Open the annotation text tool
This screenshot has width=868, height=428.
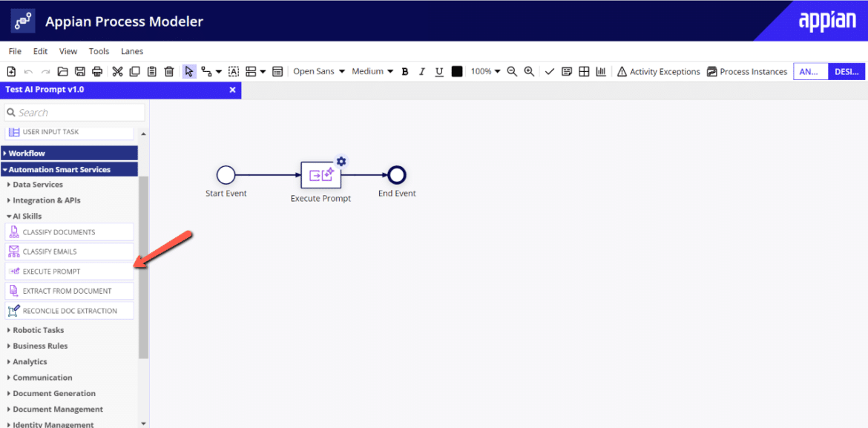[233, 70]
